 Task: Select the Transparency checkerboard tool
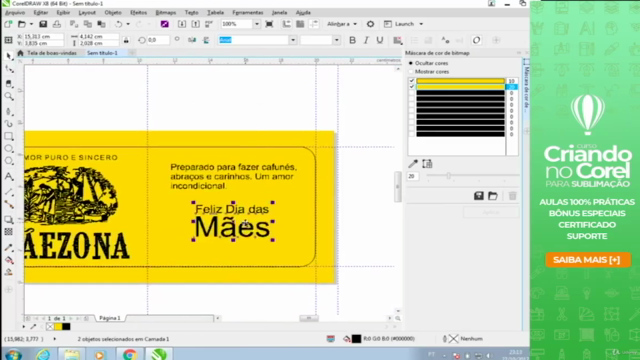[x=9, y=232]
